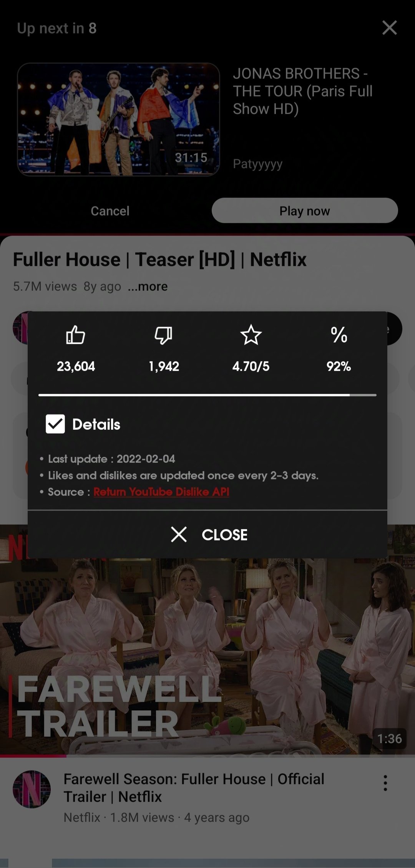Tap the thumbs-up likes icon
The image size is (415, 868).
[76, 335]
